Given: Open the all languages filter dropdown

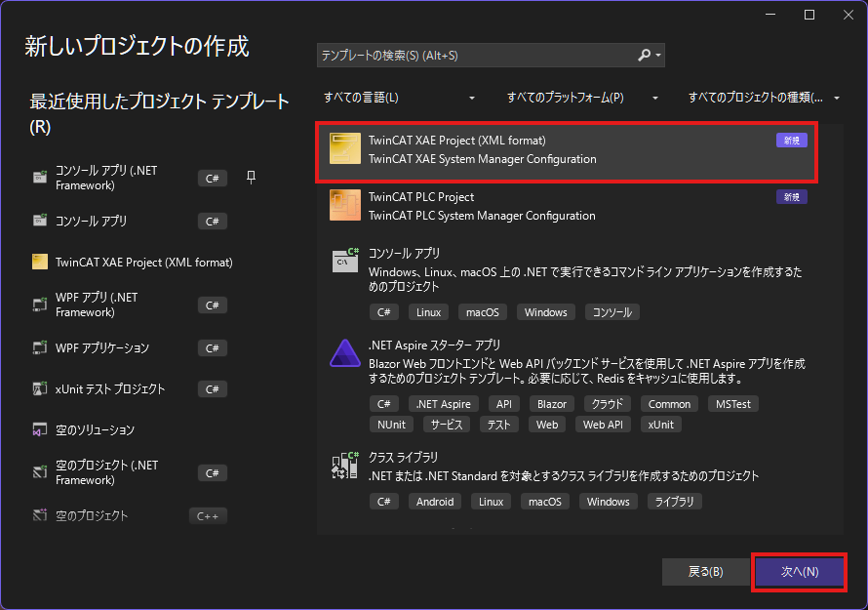Looking at the screenshot, I should pos(400,98).
